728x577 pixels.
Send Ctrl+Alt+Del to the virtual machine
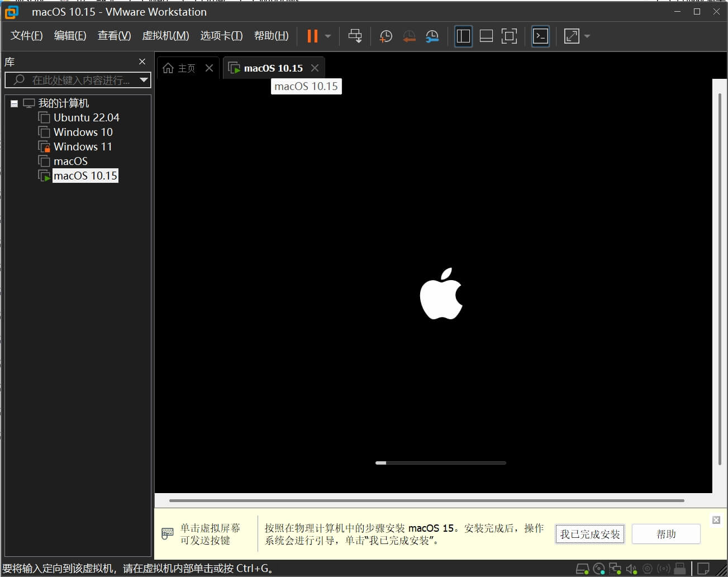pyautogui.click(x=355, y=36)
